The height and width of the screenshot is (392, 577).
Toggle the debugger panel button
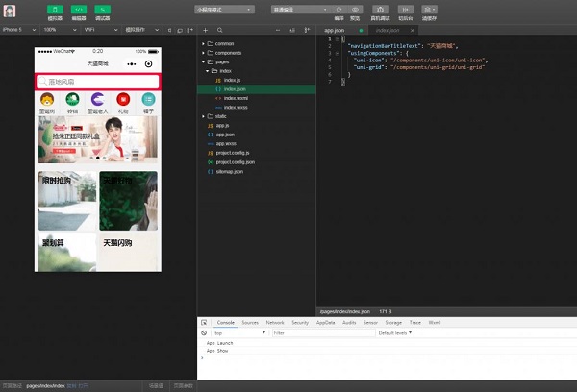pos(103,9)
